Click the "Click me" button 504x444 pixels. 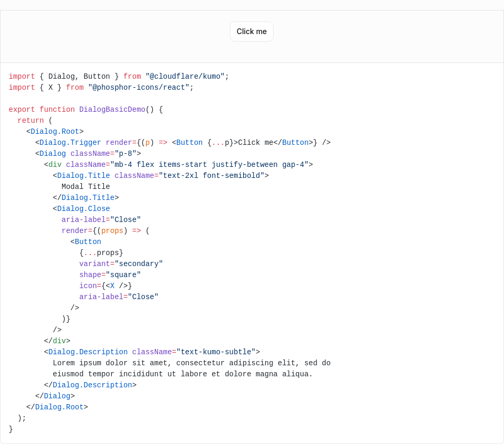click(251, 31)
